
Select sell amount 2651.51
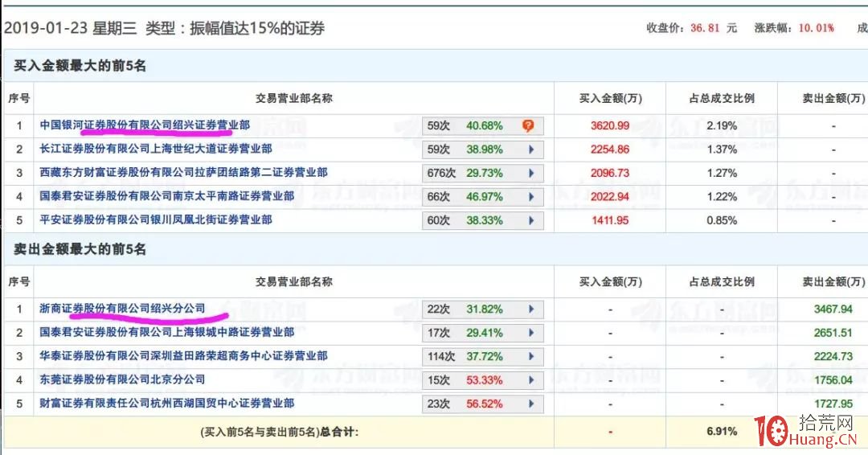[833, 333]
